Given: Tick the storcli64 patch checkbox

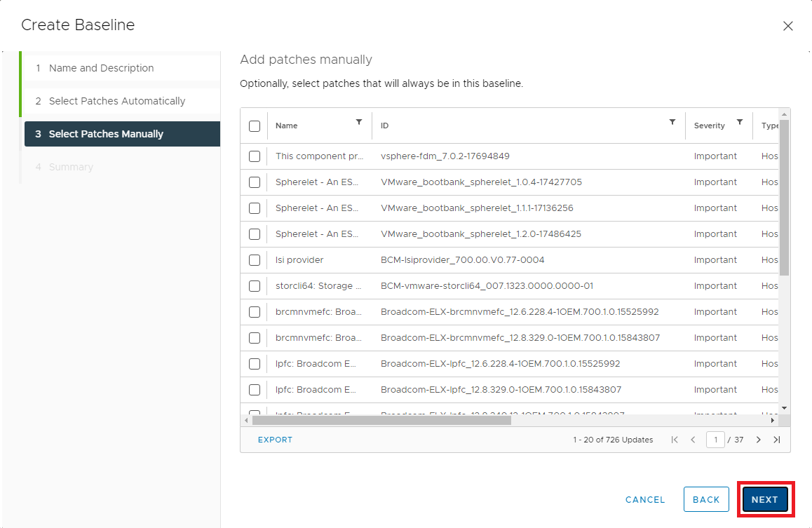Looking at the screenshot, I should tap(255, 286).
